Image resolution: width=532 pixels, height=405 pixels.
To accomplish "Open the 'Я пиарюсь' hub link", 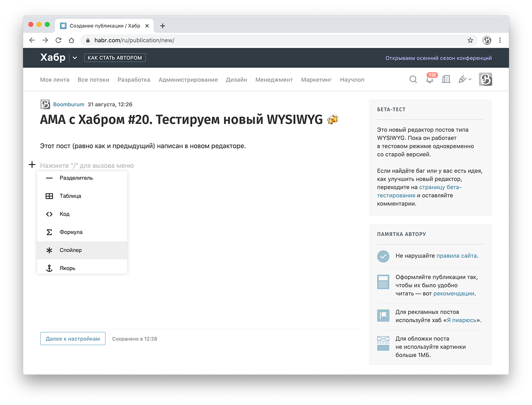I will tap(462, 320).
